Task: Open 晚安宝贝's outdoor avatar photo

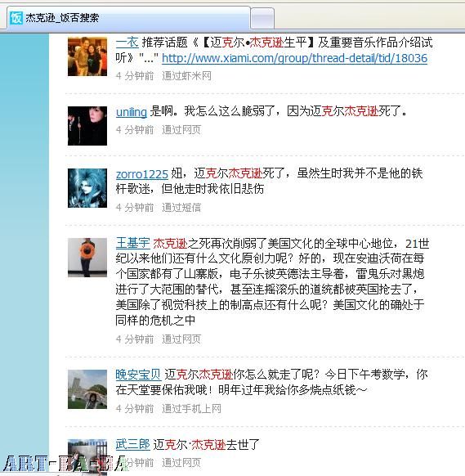Action: coord(87,389)
